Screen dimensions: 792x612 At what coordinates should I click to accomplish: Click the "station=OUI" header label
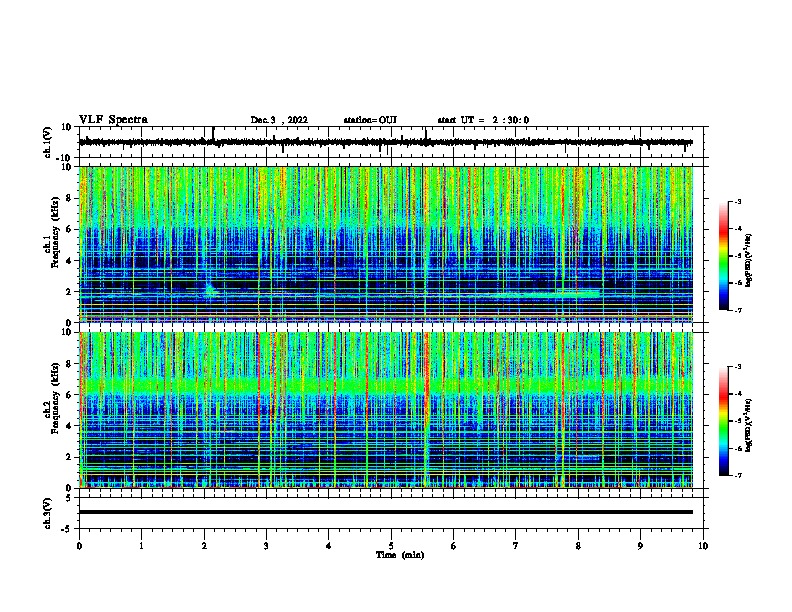pos(370,120)
